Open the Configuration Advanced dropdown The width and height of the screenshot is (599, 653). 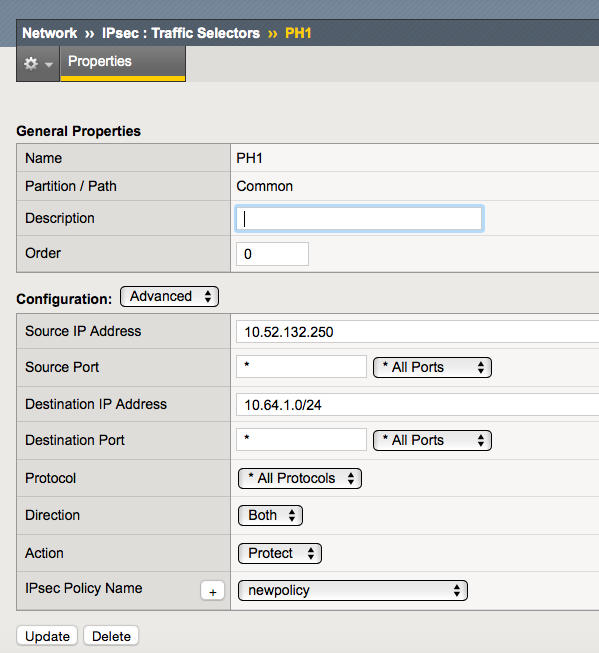[169, 297]
